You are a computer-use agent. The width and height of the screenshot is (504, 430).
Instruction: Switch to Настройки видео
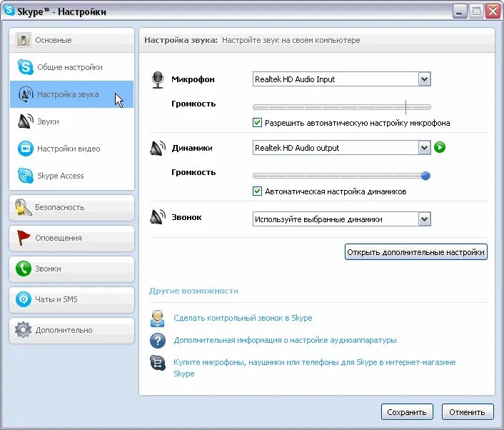(71, 149)
